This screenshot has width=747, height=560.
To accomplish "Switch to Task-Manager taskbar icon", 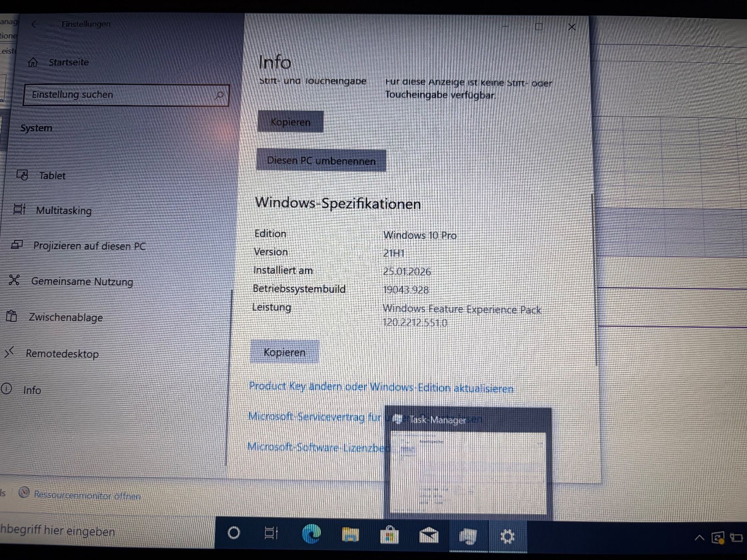I will pyautogui.click(x=468, y=536).
